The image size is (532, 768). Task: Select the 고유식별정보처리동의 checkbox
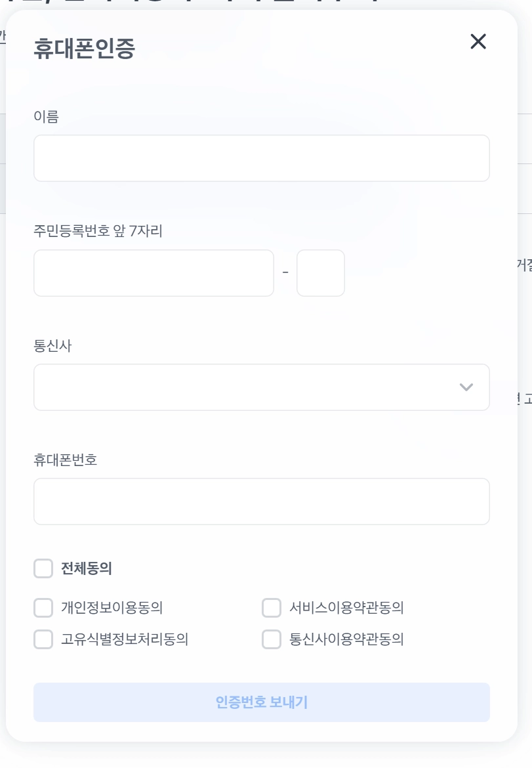[x=43, y=639]
